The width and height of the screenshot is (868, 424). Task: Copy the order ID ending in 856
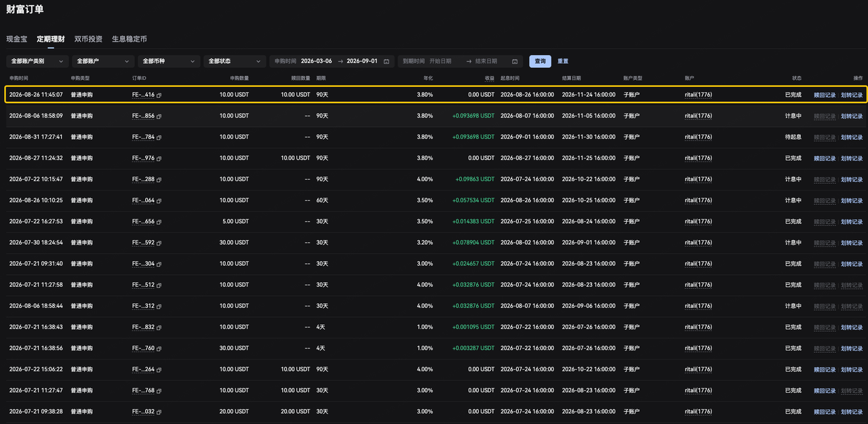(159, 116)
